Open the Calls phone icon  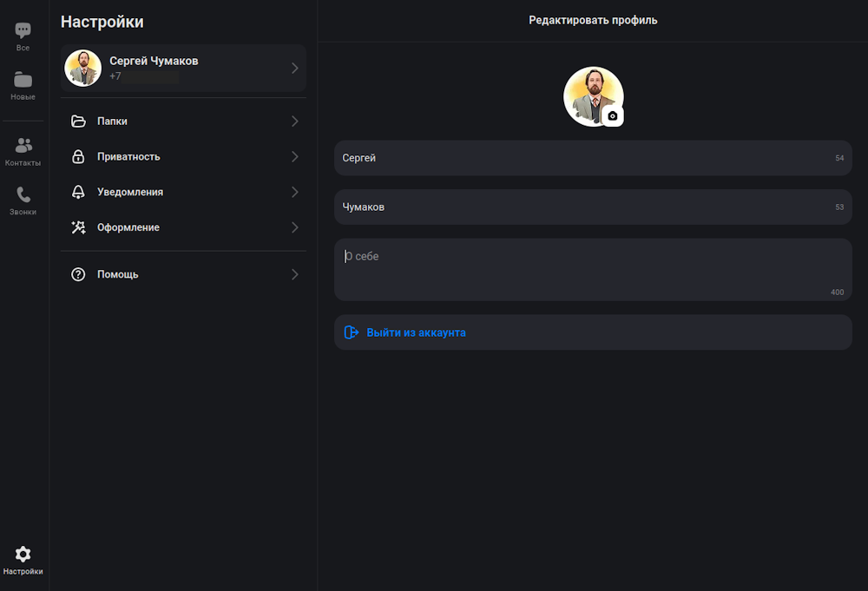(23, 195)
